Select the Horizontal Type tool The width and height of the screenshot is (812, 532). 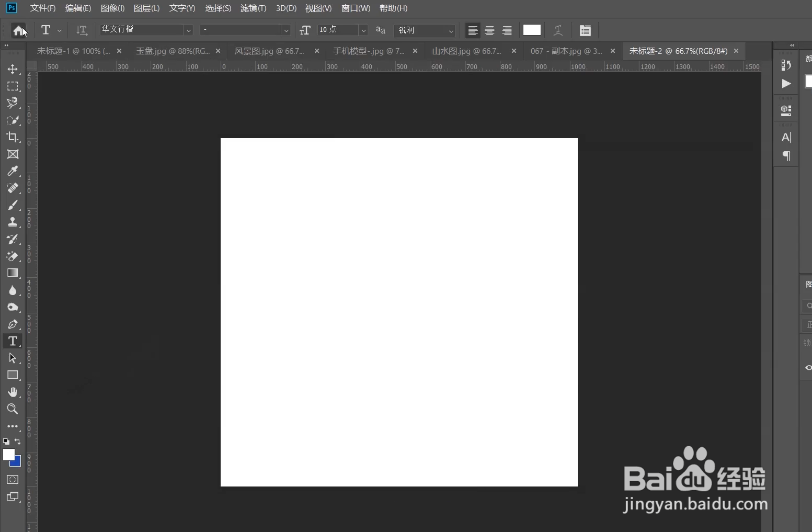click(13, 341)
